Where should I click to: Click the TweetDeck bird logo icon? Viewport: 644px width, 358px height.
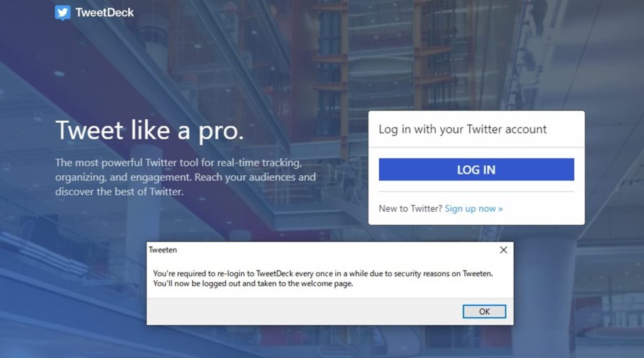pos(63,13)
